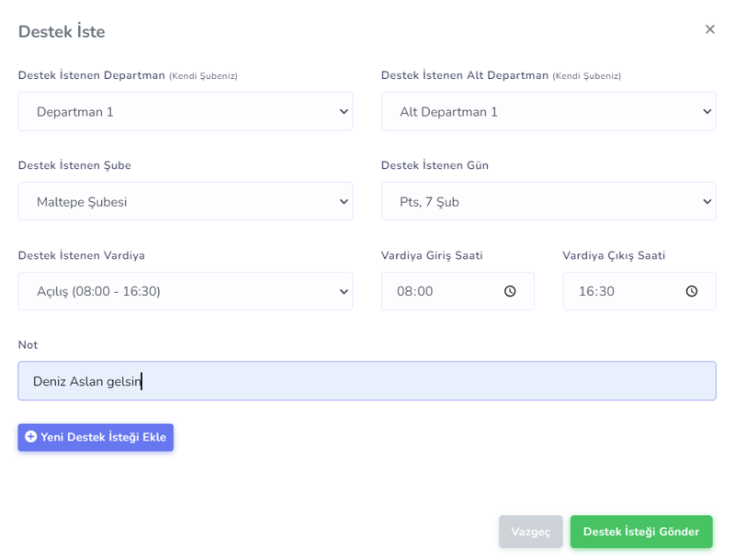Click the chevron arrow on Pts, 7 Şub dropdown
This screenshot has width=735, height=560.
click(x=707, y=201)
